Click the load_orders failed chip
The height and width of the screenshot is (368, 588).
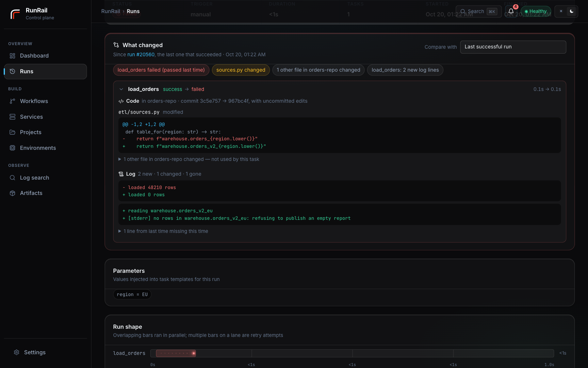coord(161,70)
